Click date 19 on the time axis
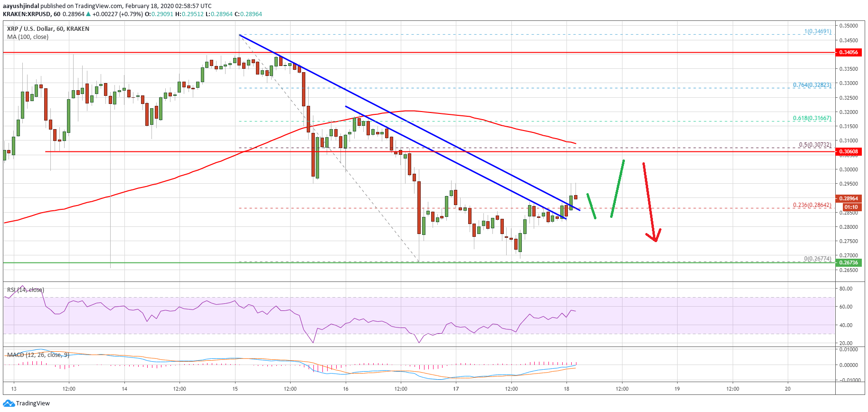The image size is (868, 412). pos(677,389)
